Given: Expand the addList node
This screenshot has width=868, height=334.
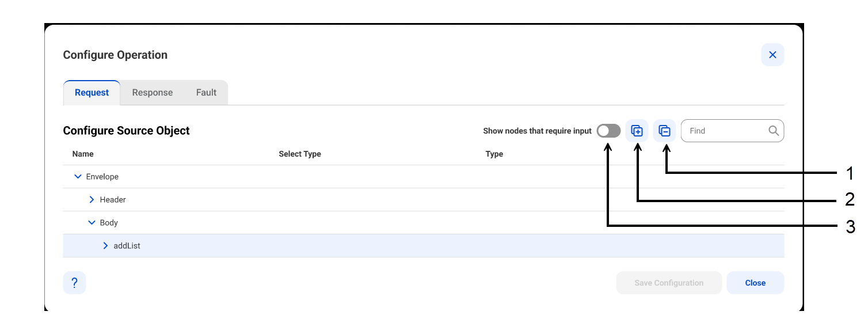Looking at the screenshot, I should coord(105,246).
